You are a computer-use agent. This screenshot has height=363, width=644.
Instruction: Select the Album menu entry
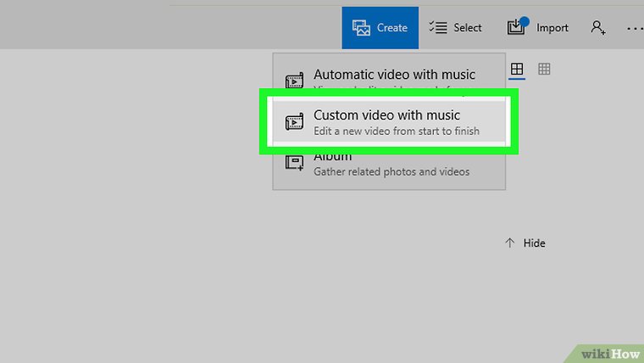pyautogui.click(x=333, y=157)
